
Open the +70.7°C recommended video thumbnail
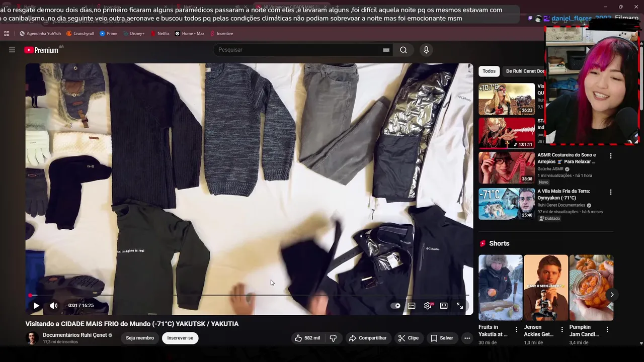(507, 99)
